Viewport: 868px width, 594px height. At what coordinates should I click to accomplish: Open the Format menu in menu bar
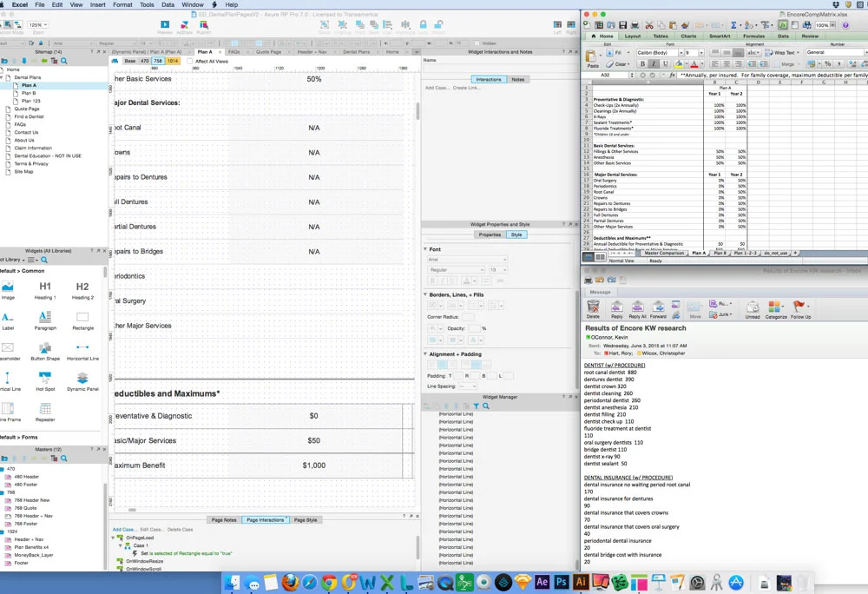tap(122, 4)
